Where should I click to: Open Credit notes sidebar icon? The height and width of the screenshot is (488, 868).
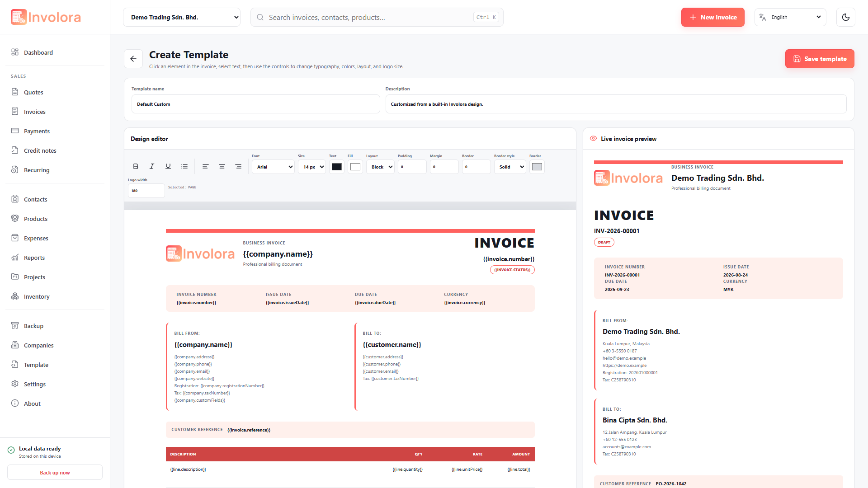click(15, 150)
